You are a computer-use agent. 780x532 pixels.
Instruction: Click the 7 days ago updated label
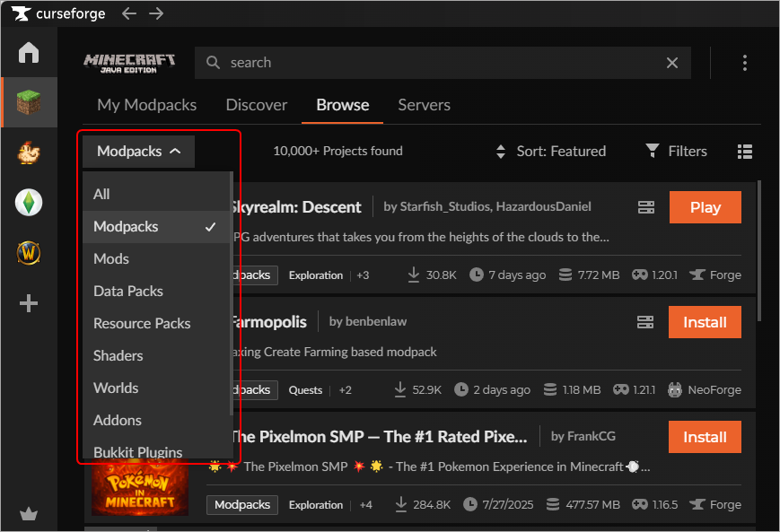(x=508, y=275)
